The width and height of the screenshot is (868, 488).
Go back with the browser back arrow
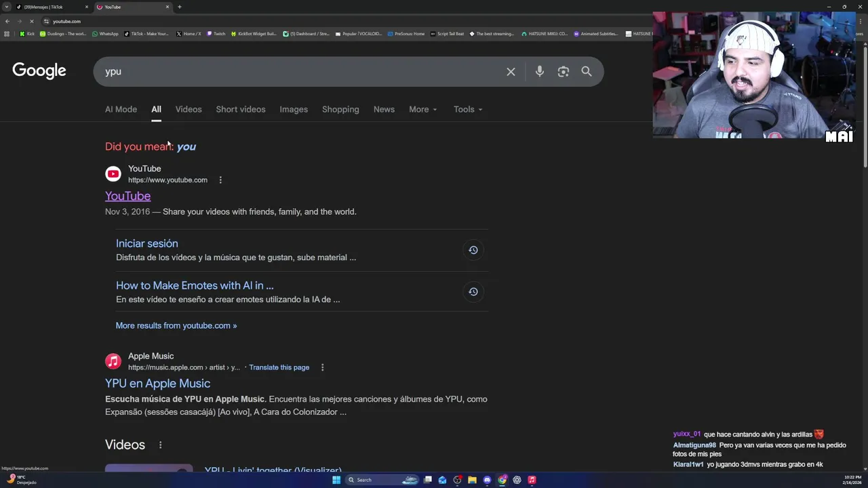pos(7,21)
